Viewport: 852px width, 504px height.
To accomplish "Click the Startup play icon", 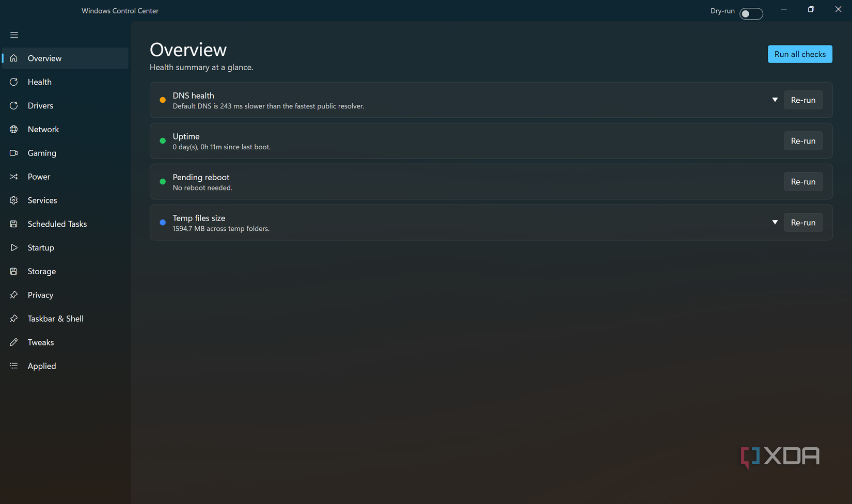I will click(14, 248).
